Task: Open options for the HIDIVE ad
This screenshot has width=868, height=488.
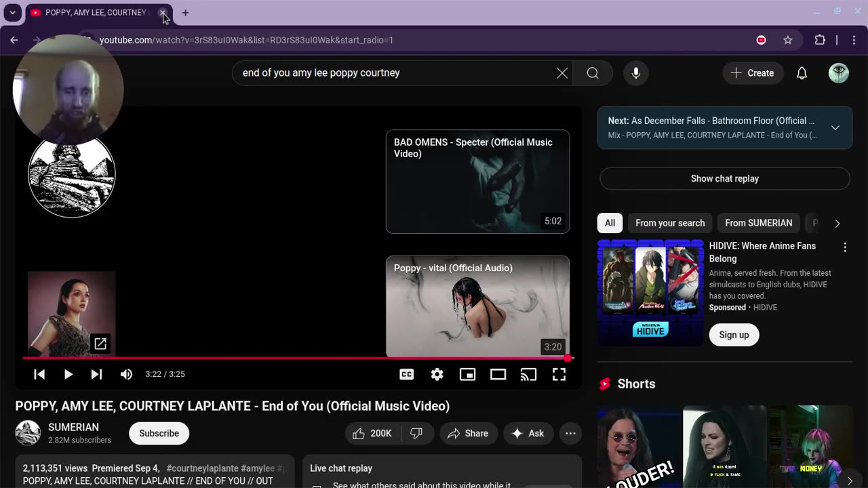Action: tap(845, 247)
